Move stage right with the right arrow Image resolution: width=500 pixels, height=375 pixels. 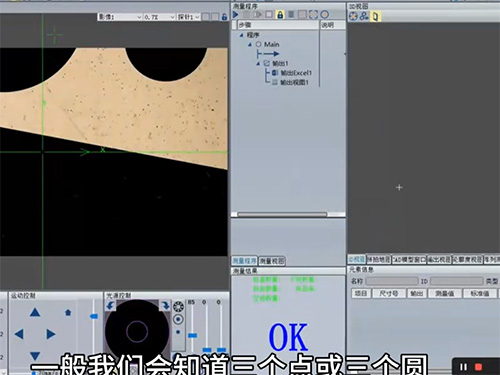coord(51,334)
